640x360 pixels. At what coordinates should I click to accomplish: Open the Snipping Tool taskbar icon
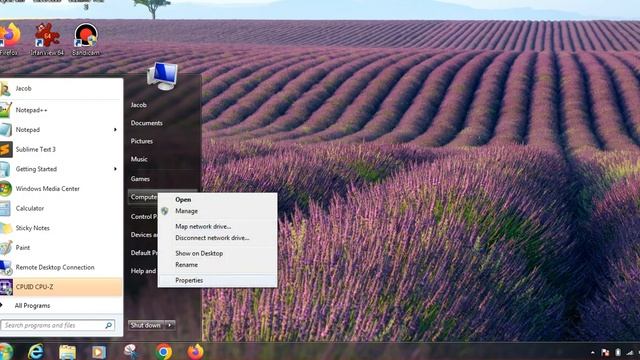coord(131,352)
